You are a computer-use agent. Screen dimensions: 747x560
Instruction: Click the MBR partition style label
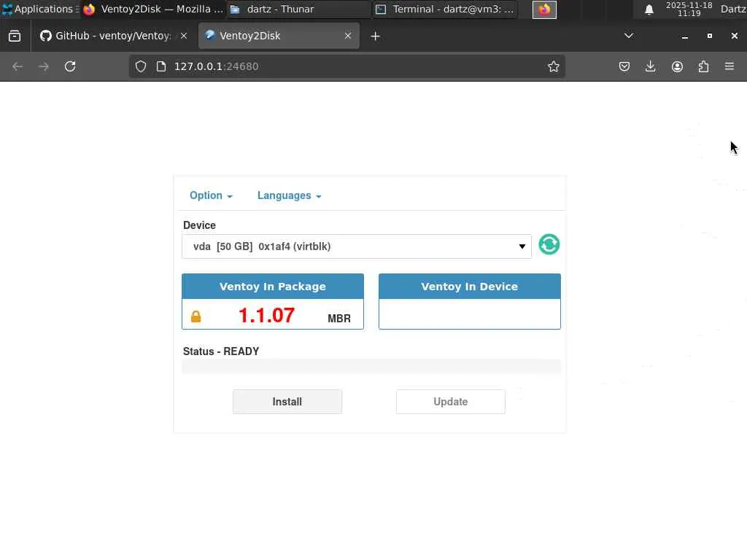(x=339, y=319)
